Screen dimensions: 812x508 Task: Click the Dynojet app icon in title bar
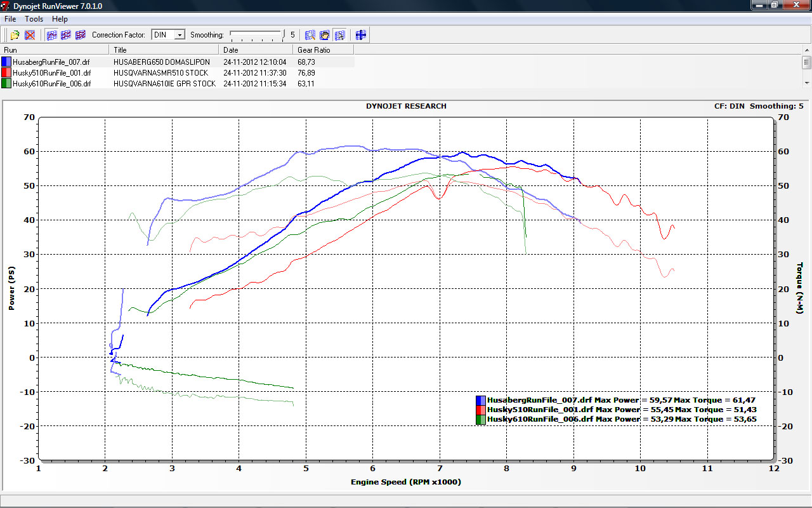click(x=6, y=6)
